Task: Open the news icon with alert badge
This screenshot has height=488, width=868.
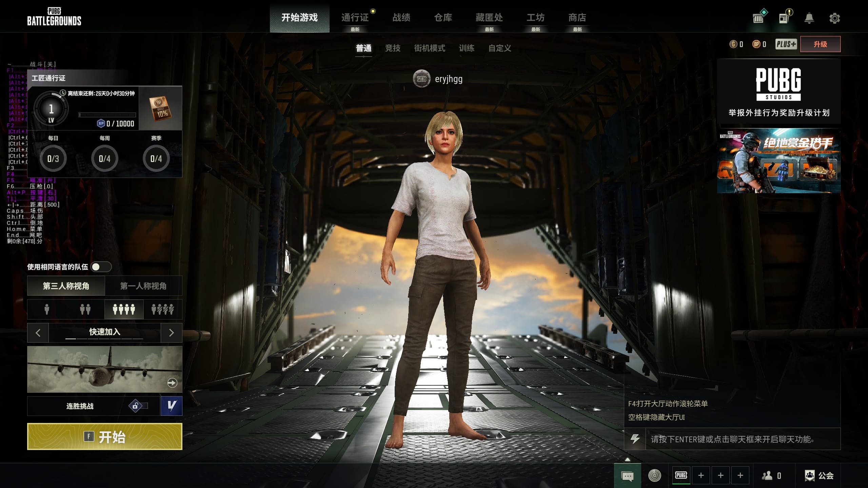Action: (784, 18)
